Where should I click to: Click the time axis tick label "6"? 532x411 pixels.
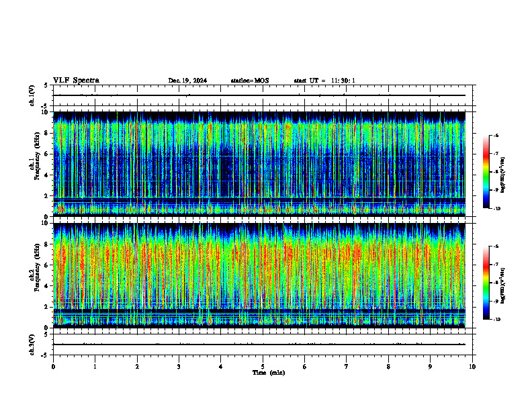click(305, 367)
